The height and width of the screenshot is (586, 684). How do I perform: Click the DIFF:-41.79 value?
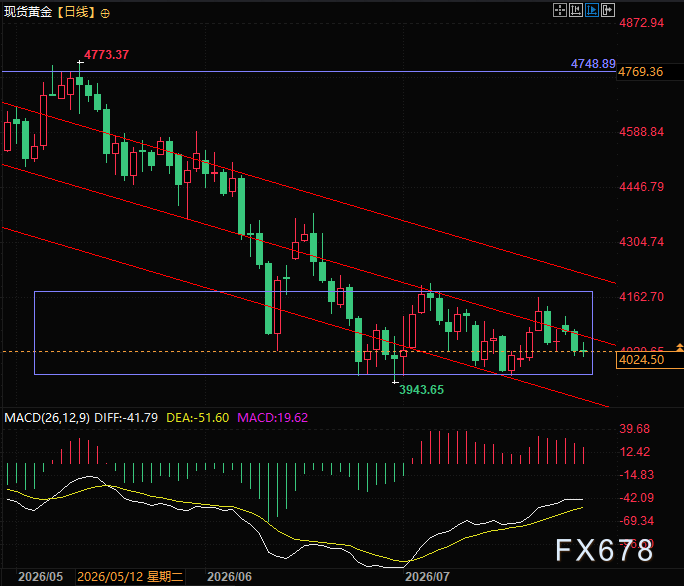(126, 418)
